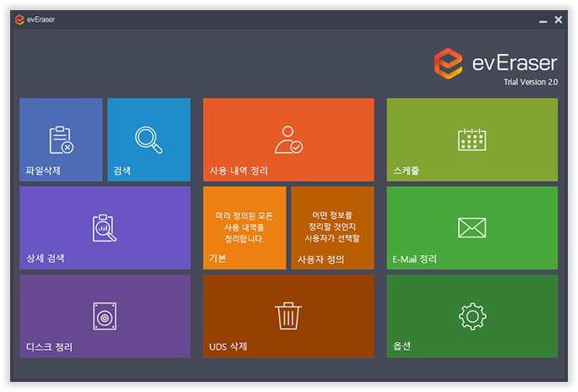Click the 디스크 정리 label
The width and height of the screenshot is (578, 392).
49,346
